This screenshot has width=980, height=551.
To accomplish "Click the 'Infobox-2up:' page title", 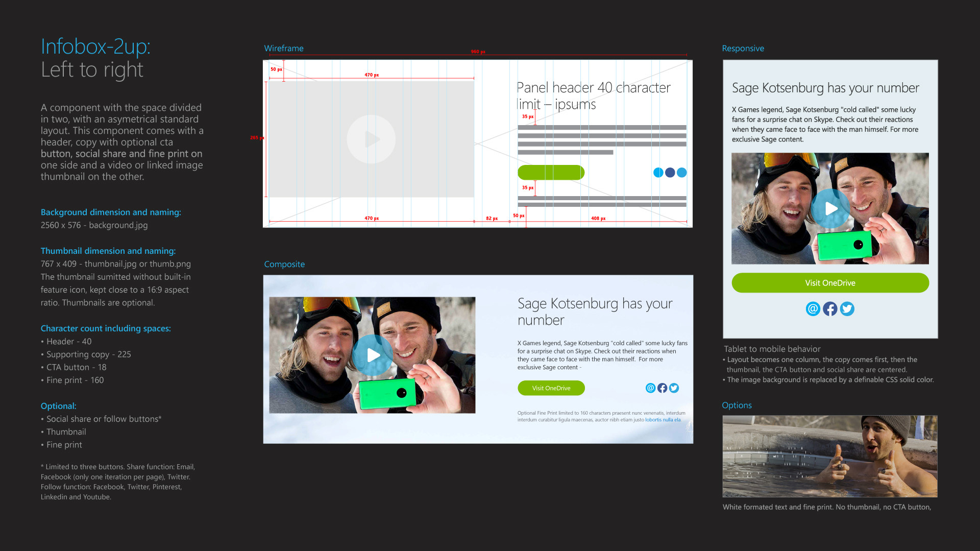I will click(x=95, y=46).
